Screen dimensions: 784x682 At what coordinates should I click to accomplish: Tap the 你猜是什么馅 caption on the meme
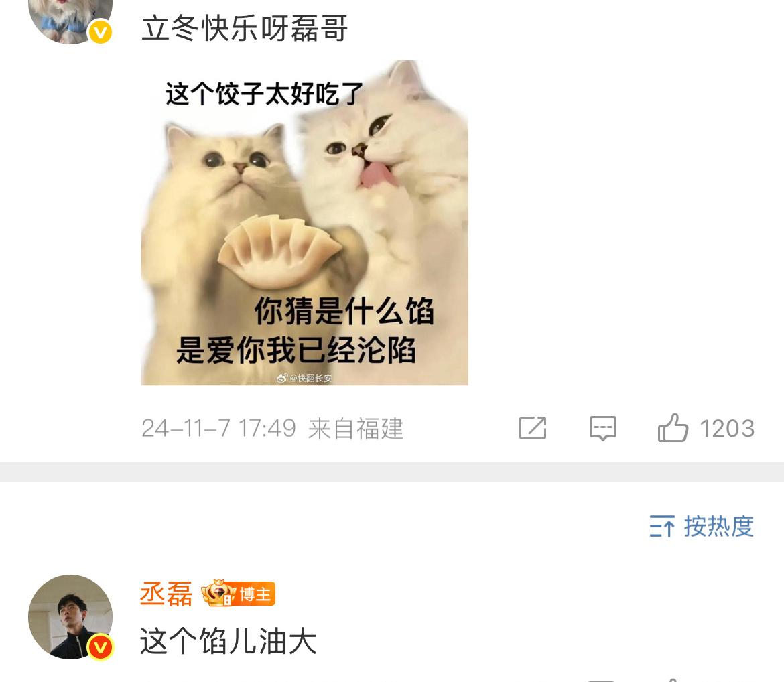[x=344, y=311]
